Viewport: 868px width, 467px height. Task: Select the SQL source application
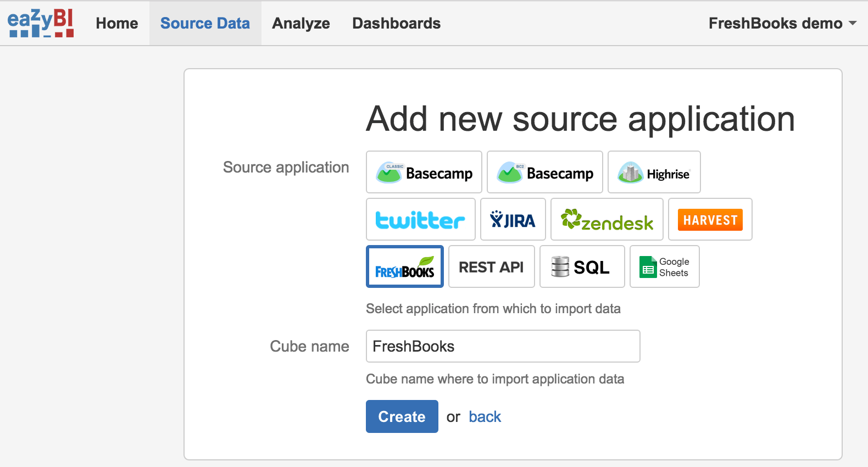pyautogui.click(x=582, y=267)
